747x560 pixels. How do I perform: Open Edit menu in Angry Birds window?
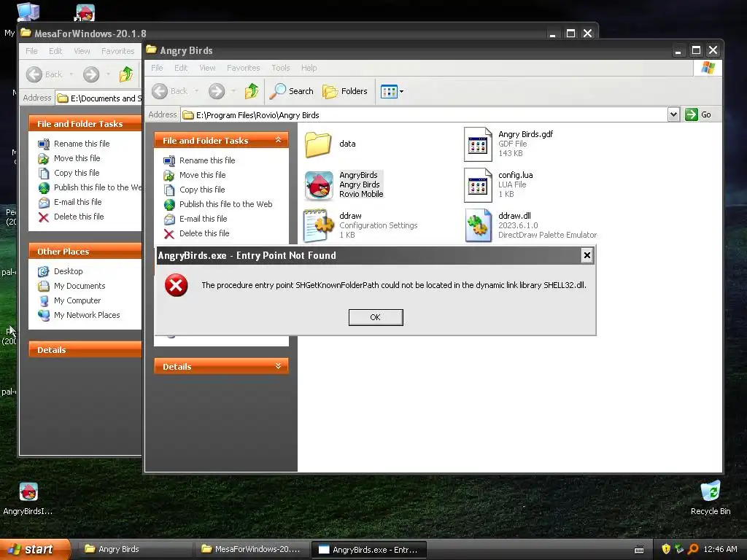181,68
